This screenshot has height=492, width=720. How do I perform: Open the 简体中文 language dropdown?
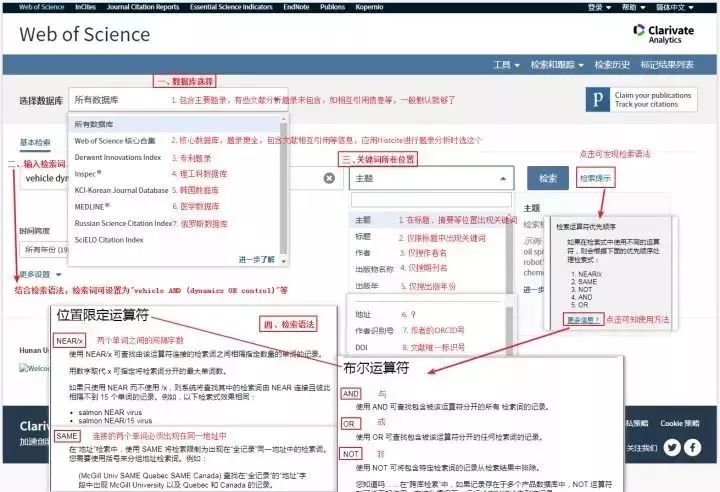point(674,7)
